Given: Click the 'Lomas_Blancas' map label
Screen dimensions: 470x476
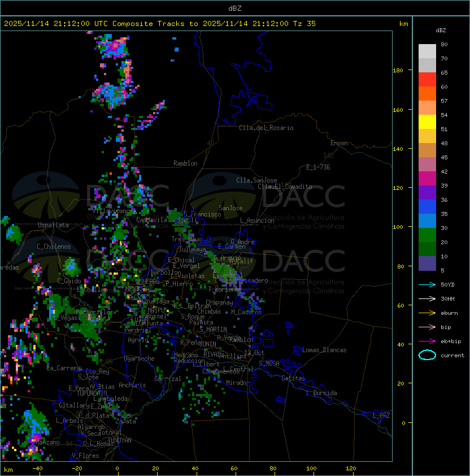Looking at the screenshot, I should (324, 350).
